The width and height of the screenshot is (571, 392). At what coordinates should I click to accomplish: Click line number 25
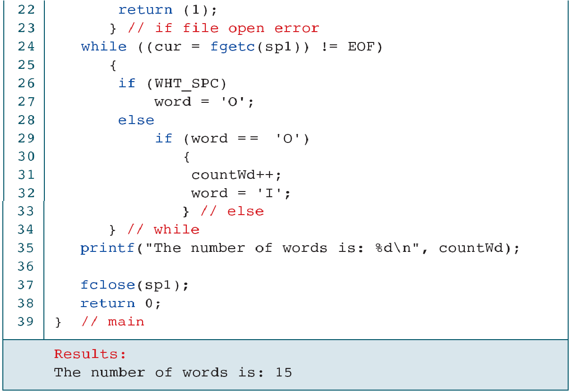[x=26, y=65]
